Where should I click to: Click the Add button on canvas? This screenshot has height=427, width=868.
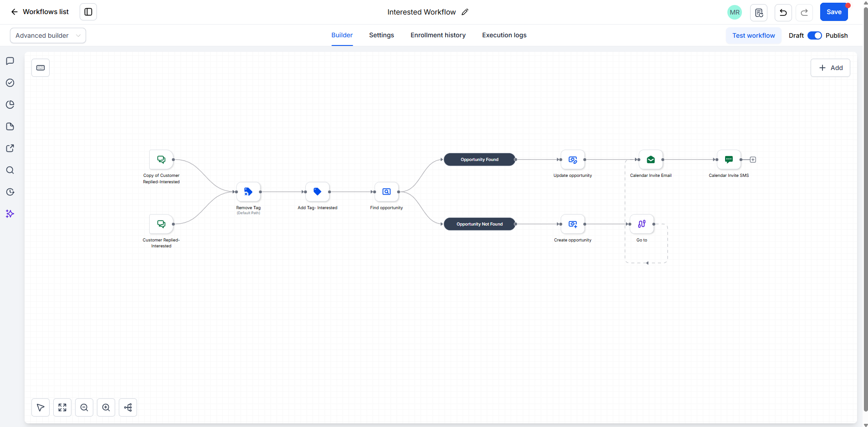click(830, 68)
